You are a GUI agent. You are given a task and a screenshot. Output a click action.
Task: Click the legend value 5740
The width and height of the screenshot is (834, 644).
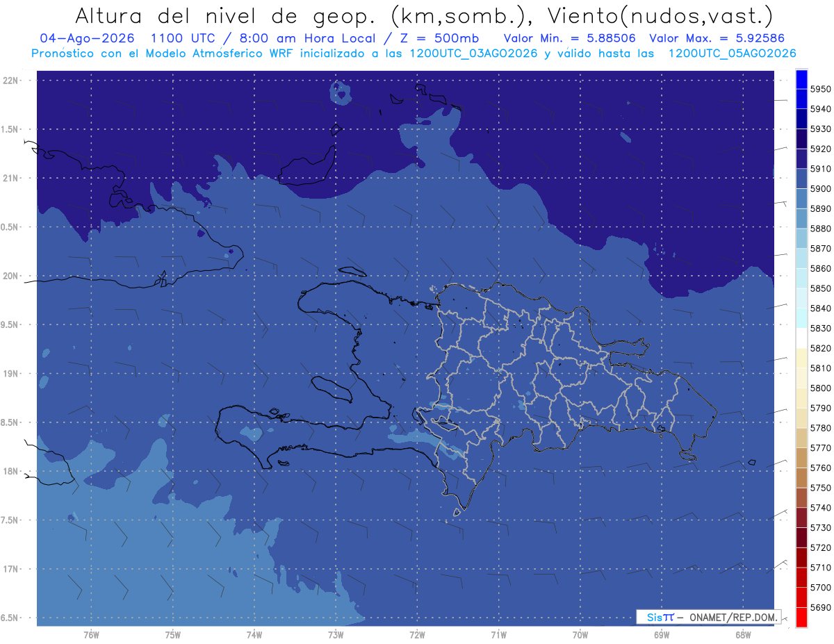[x=820, y=508]
